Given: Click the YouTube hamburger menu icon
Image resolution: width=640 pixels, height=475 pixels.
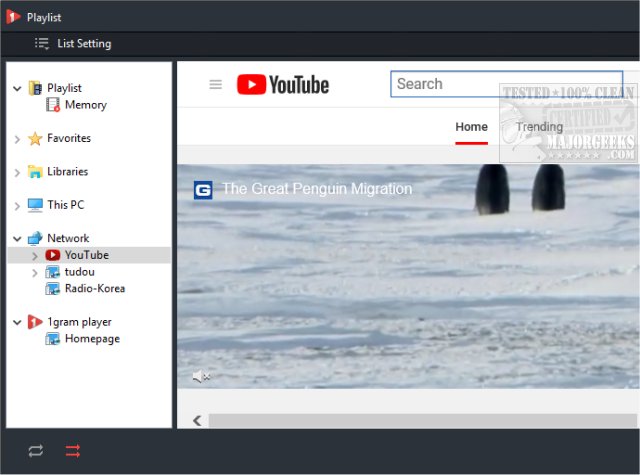Looking at the screenshot, I should [215, 84].
